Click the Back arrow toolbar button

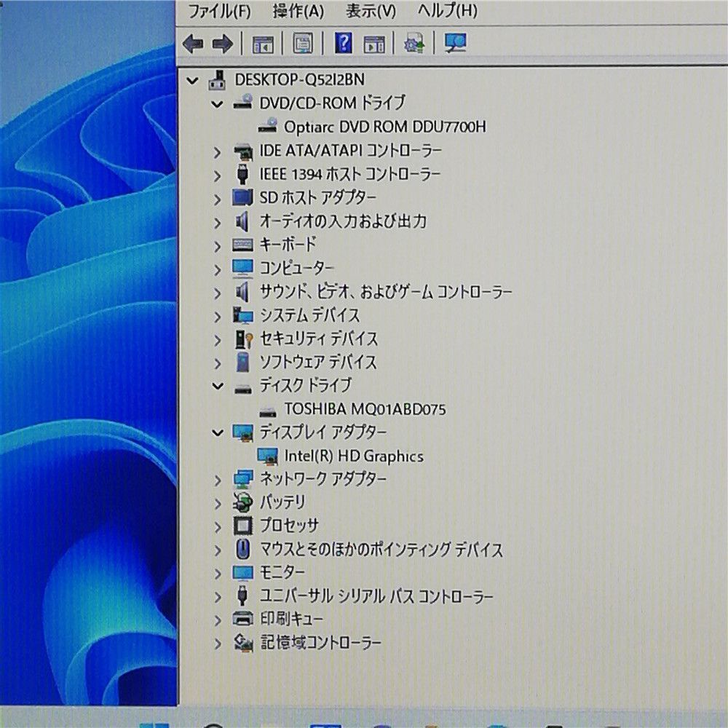click(x=193, y=44)
